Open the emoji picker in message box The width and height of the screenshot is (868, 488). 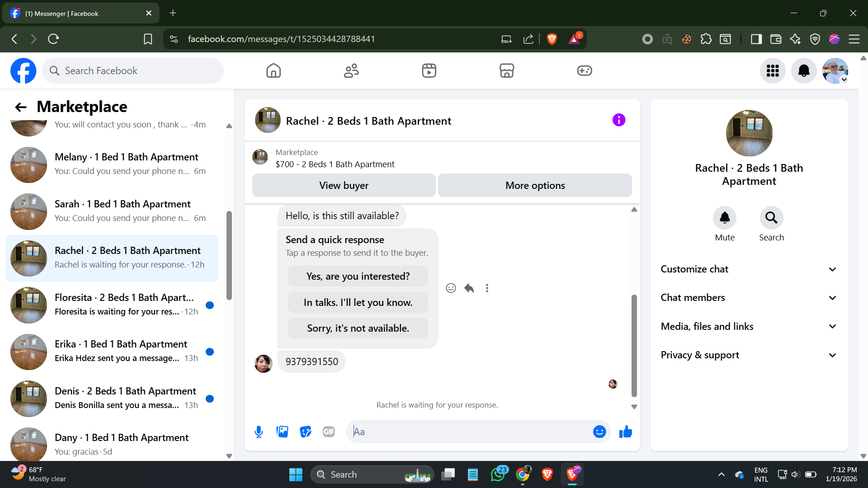(x=599, y=432)
